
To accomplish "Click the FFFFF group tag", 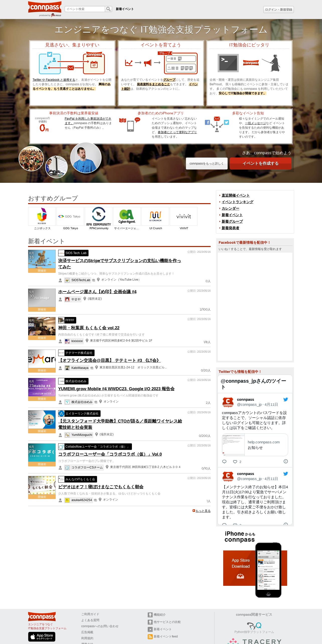I will coord(67,320).
